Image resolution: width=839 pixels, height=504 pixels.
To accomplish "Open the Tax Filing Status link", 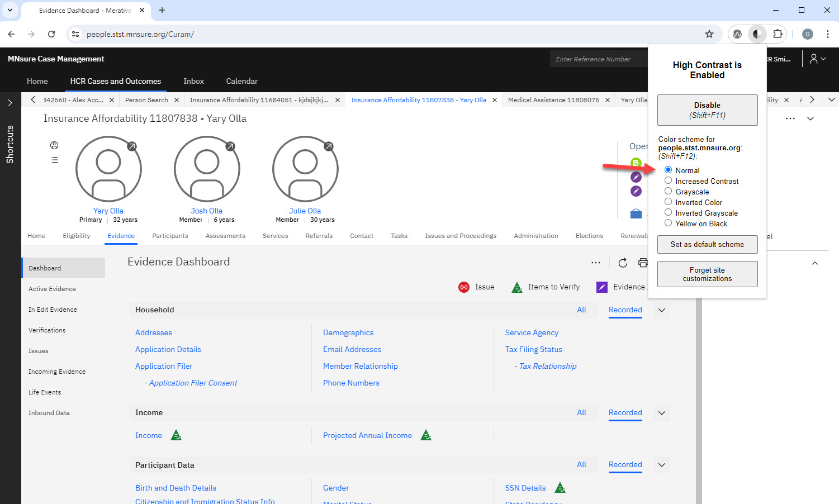I will pyautogui.click(x=534, y=349).
